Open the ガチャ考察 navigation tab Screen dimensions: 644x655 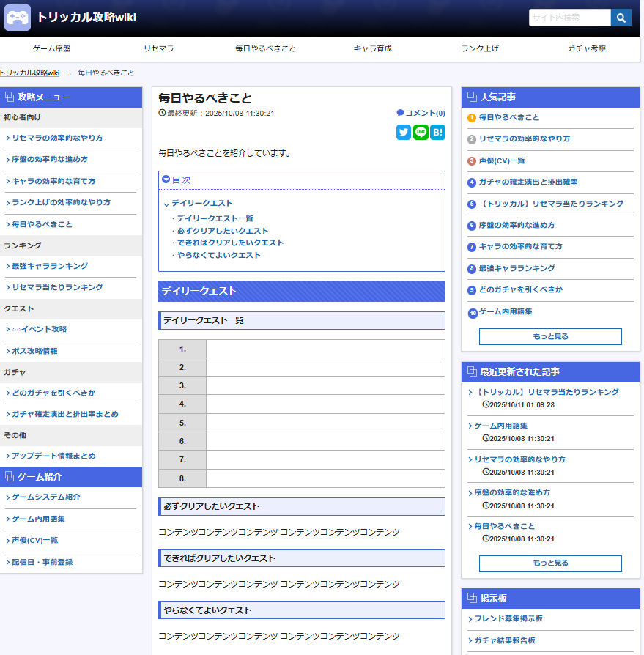(x=587, y=48)
